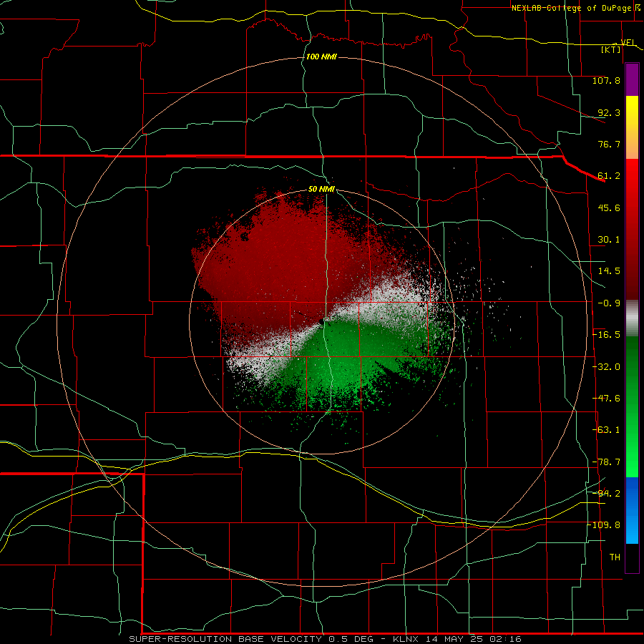Pick the red segment of the velocity scale

pyautogui.click(x=632, y=229)
